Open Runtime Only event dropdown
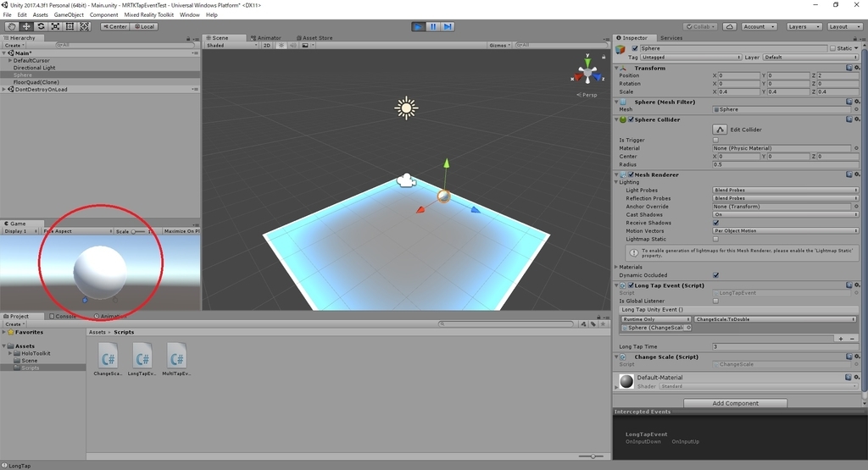 [656, 319]
